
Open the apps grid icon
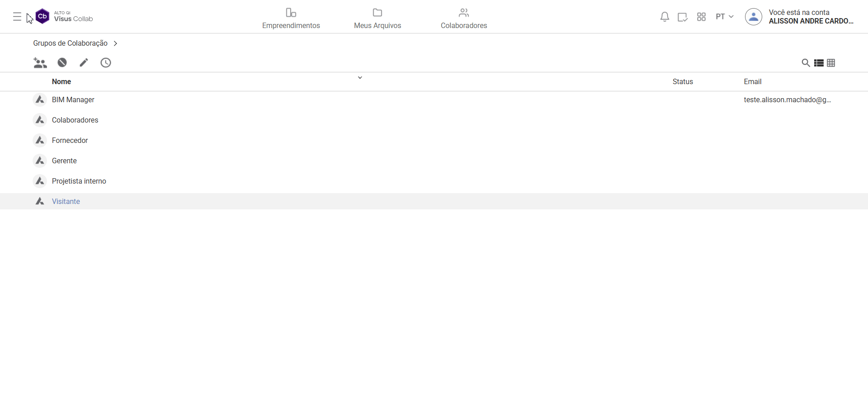point(701,17)
